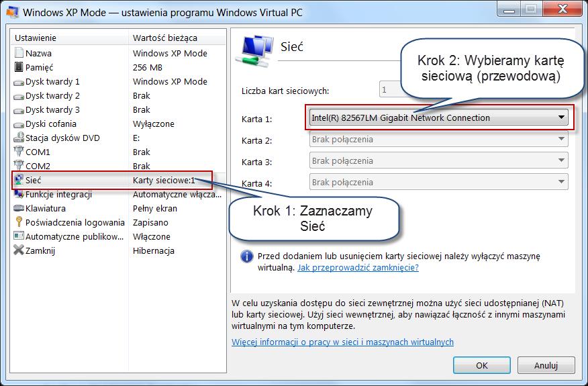Click the Włączone value
This screenshot has height=386, width=588.
(152, 237)
